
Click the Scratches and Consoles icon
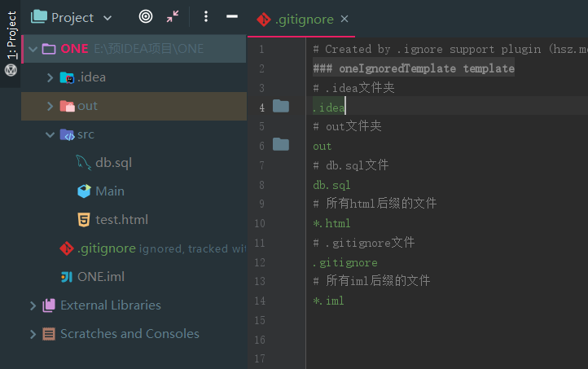(49, 334)
